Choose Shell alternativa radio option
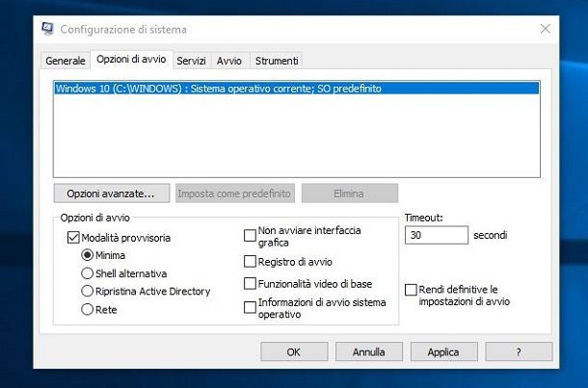588x388 pixels. pos(87,273)
